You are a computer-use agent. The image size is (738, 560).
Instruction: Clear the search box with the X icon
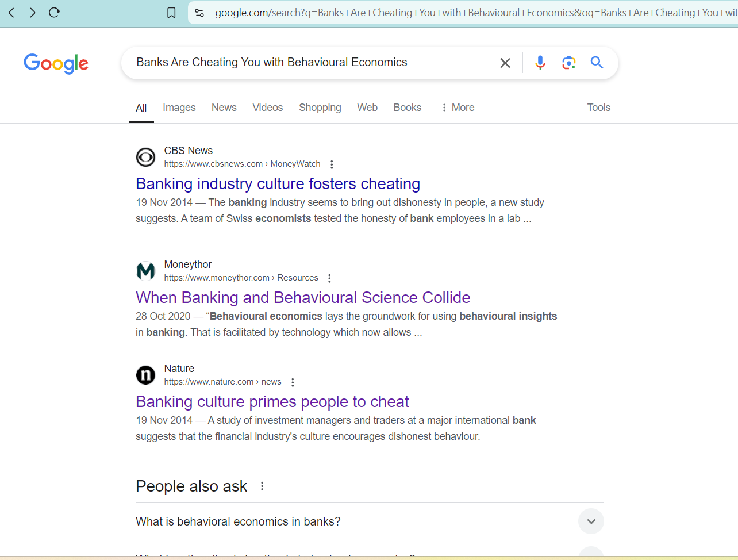pyautogui.click(x=505, y=63)
